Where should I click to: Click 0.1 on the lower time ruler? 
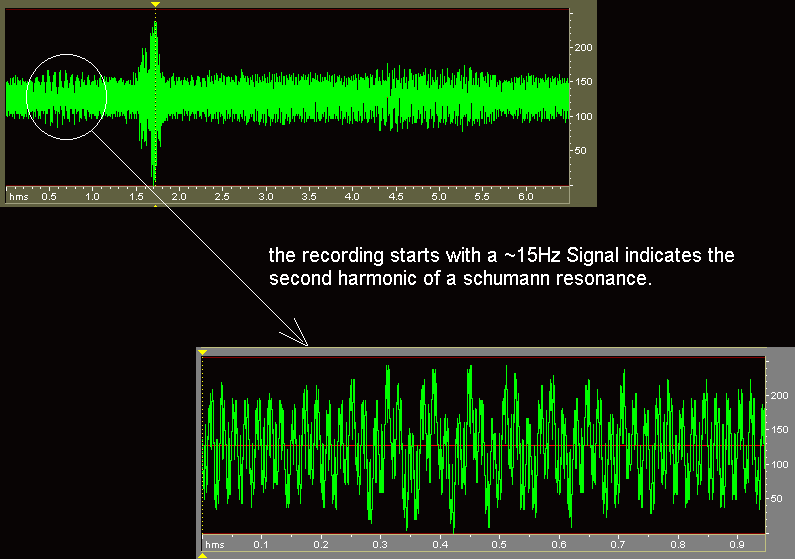(x=261, y=545)
